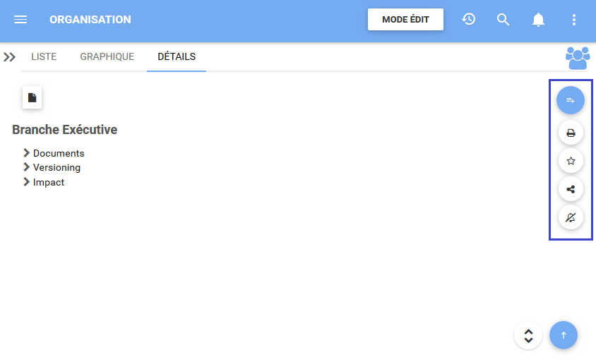Open the history clock icon
This screenshot has width=596, height=364.
[469, 20]
